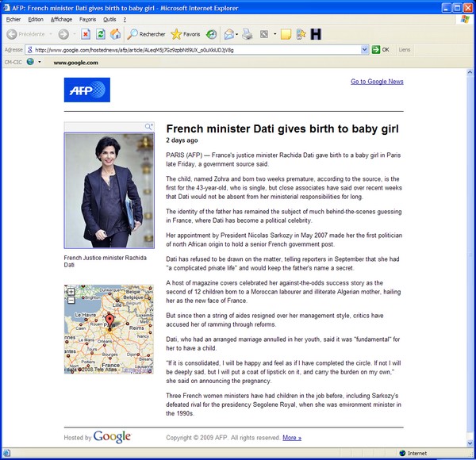Viewport: 476px width, 460px height.
Task: Click the AFP logo
Action: click(87, 90)
